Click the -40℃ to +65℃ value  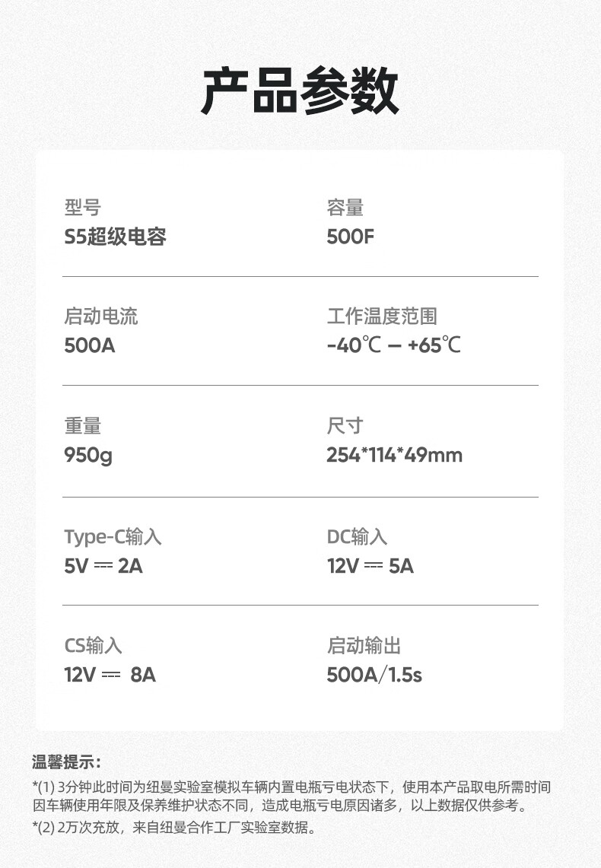(393, 345)
